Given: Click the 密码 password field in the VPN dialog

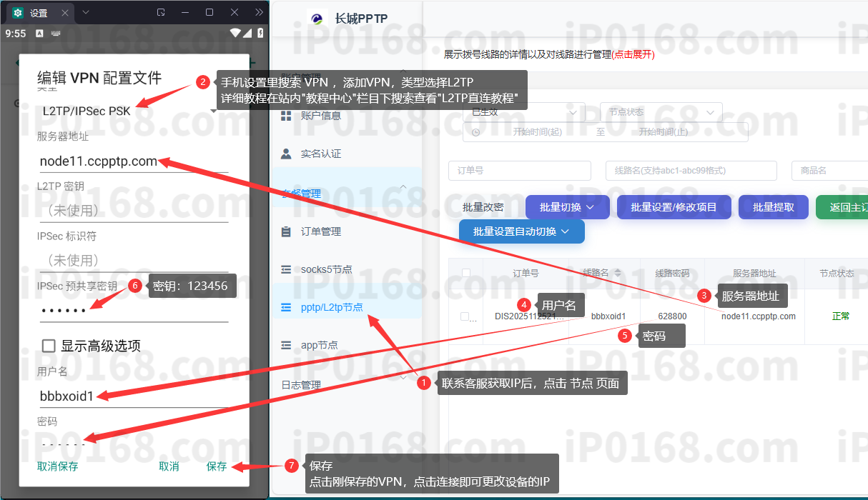Looking at the screenshot, I should [x=132, y=444].
